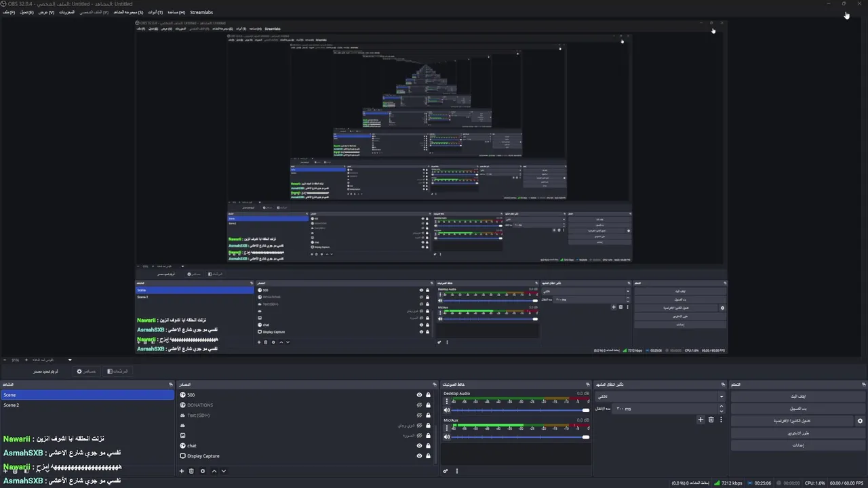Open خصائص properties button above the docks
This screenshot has width=868, height=488.
86,371
